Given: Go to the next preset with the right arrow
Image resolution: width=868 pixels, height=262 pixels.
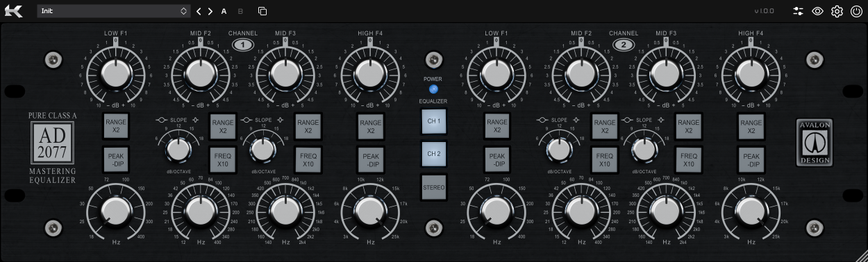Looking at the screenshot, I should click(x=210, y=11).
